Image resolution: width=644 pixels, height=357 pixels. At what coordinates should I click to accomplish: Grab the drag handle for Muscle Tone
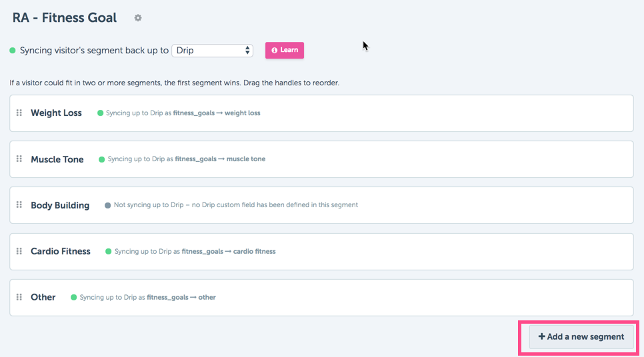coord(19,159)
